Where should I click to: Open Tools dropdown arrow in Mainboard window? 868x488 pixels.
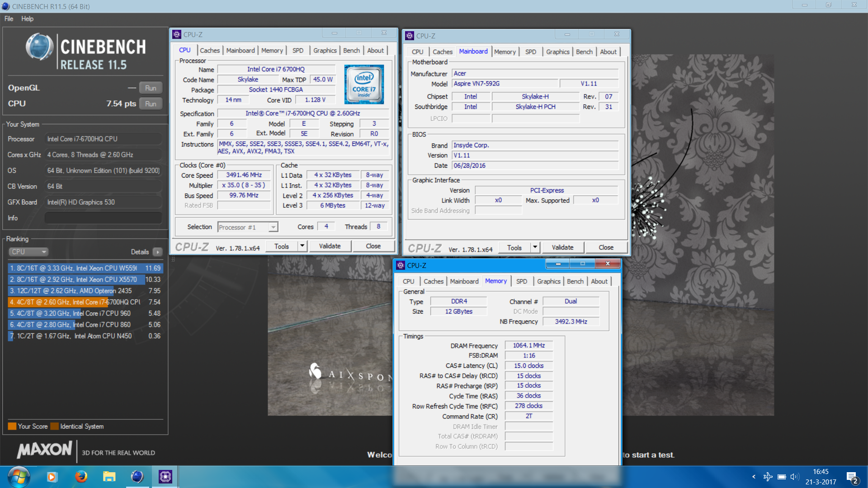(x=535, y=247)
